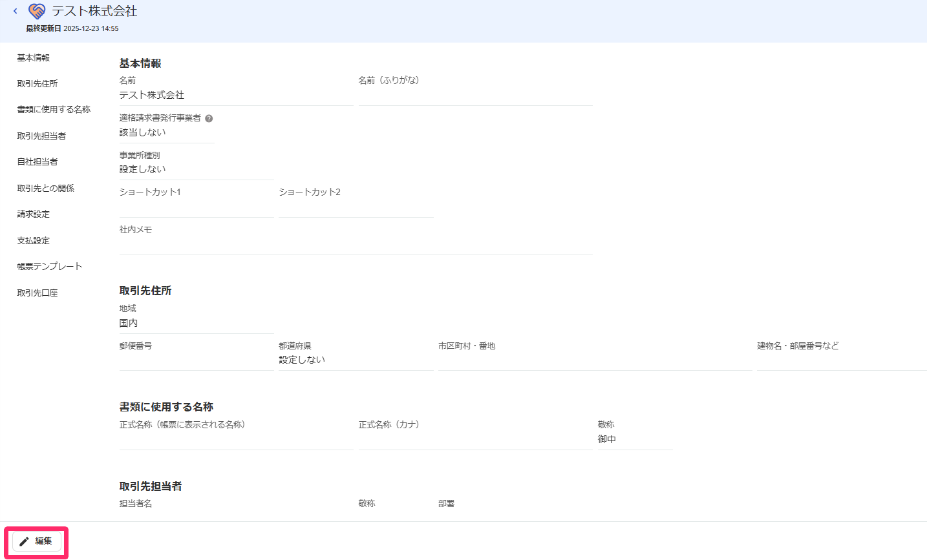Select 取引先住所 in the side navigation
This screenshot has width=927, height=560.
(37, 84)
